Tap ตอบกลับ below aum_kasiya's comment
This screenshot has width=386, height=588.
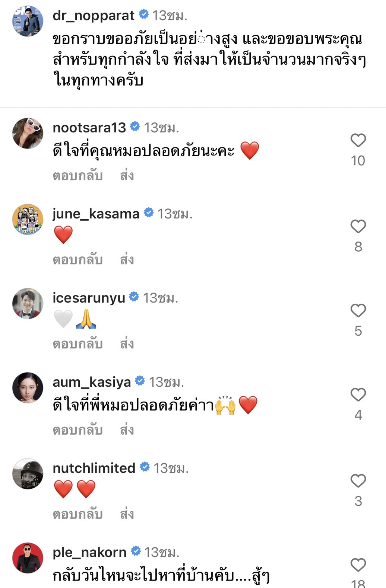click(x=77, y=429)
